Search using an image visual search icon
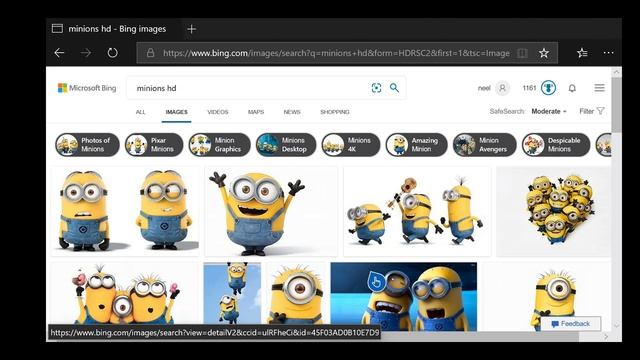 pos(376,88)
